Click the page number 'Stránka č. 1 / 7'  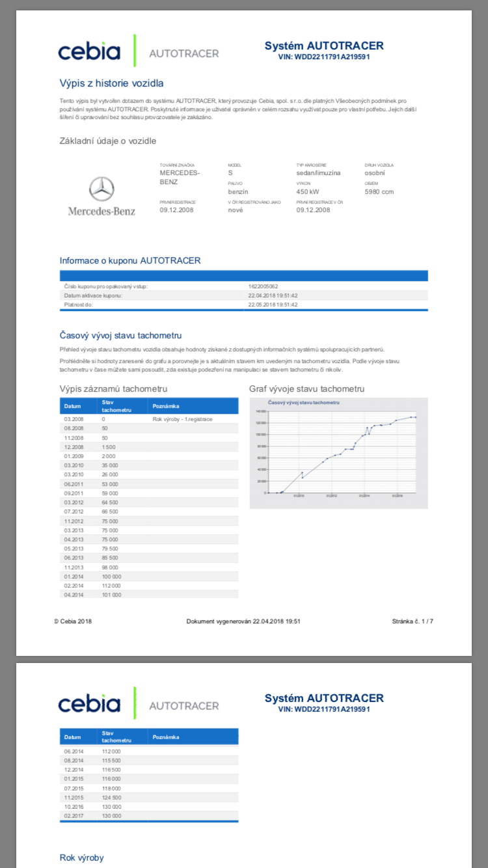413,621
